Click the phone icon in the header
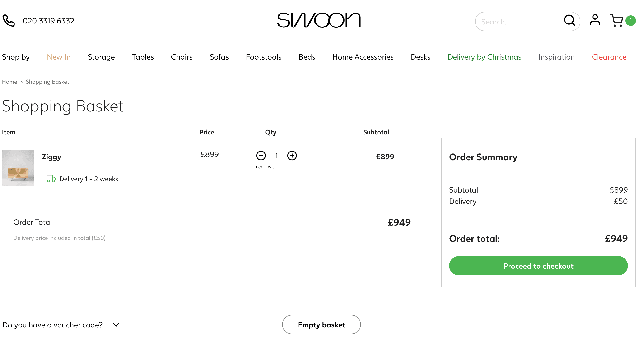Image resolution: width=644 pixels, height=350 pixels. [9, 21]
